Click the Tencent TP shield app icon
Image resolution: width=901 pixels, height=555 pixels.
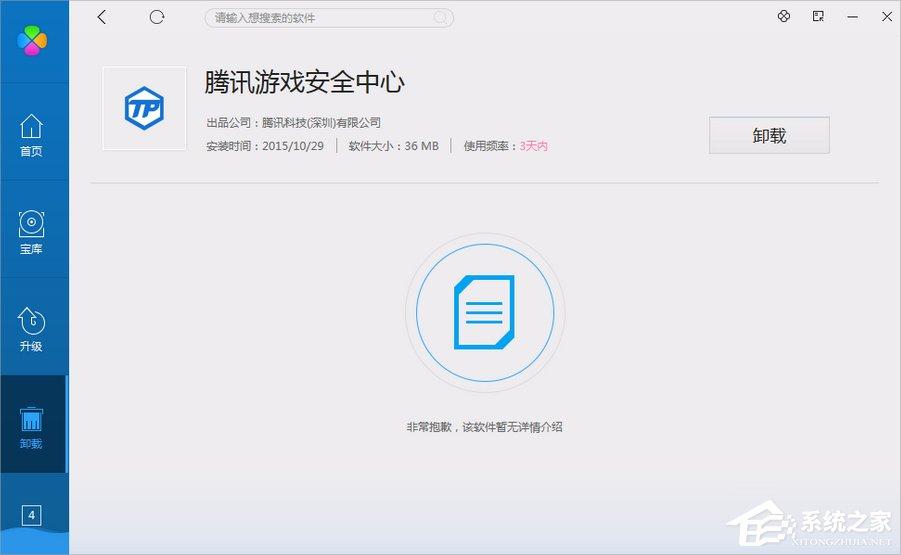pyautogui.click(x=144, y=108)
